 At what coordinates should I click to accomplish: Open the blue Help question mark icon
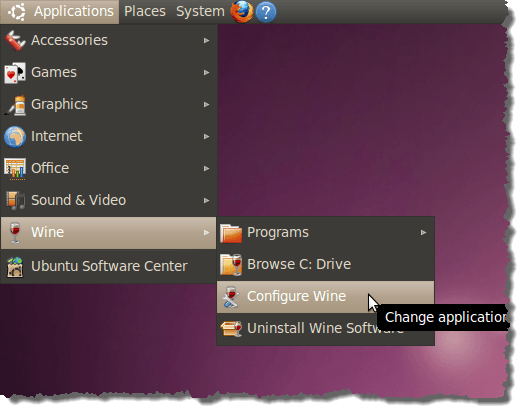click(266, 12)
